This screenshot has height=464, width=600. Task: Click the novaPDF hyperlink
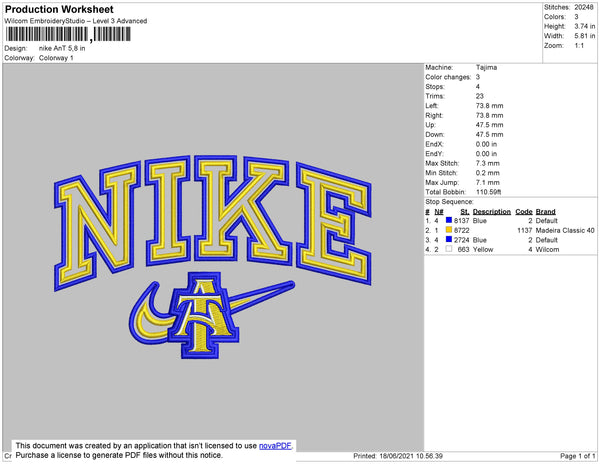point(275,446)
